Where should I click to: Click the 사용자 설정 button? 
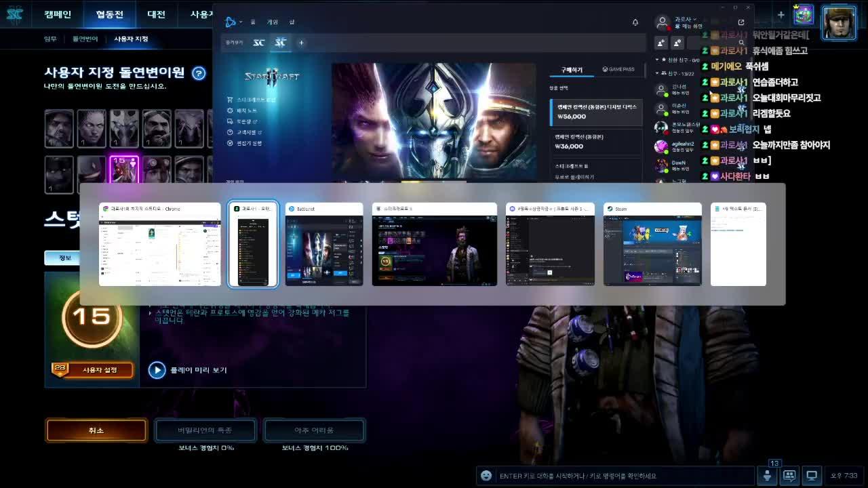click(x=100, y=370)
